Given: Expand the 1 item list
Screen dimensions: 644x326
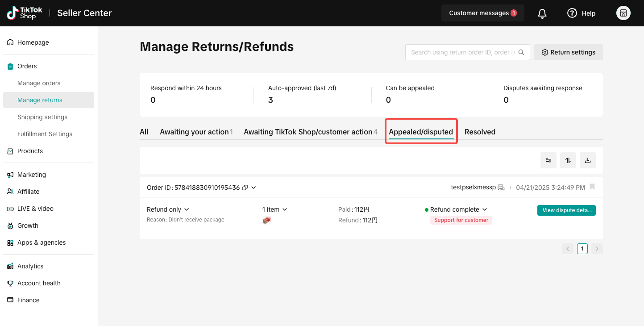Looking at the screenshot, I should pos(275,209).
